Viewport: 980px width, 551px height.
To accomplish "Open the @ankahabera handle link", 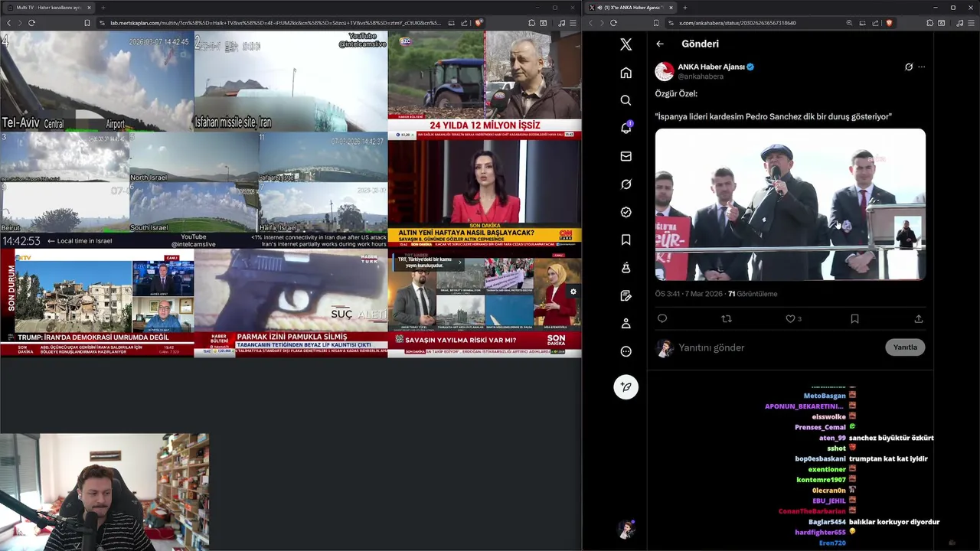I will (x=701, y=77).
